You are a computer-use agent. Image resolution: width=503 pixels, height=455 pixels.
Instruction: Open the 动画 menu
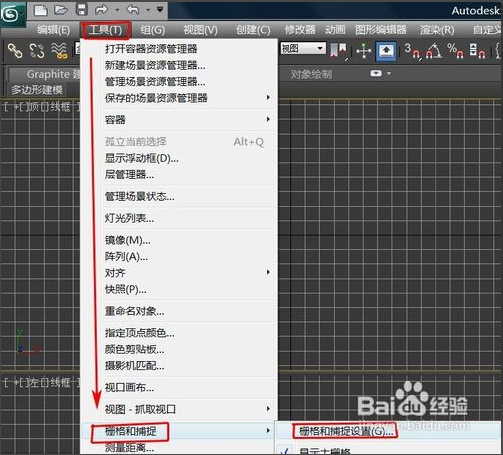pos(335,30)
